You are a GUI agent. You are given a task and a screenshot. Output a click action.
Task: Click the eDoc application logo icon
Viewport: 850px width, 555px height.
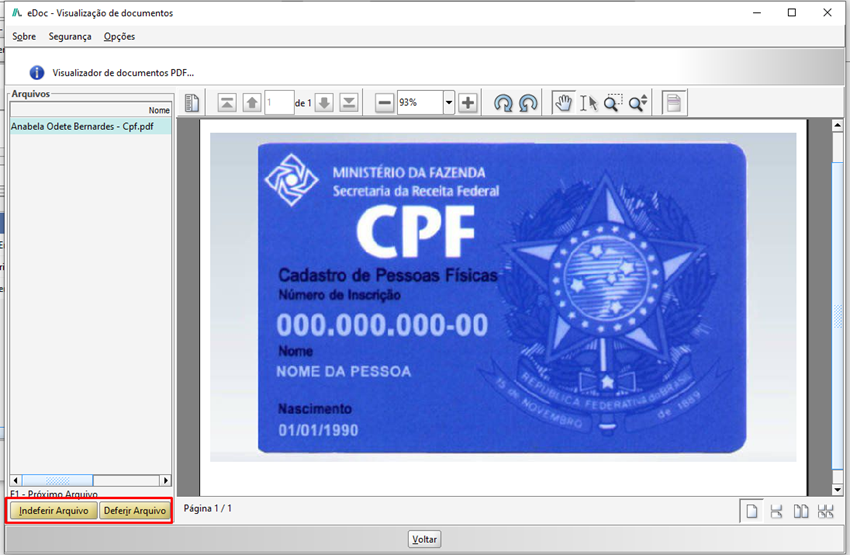[17, 12]
